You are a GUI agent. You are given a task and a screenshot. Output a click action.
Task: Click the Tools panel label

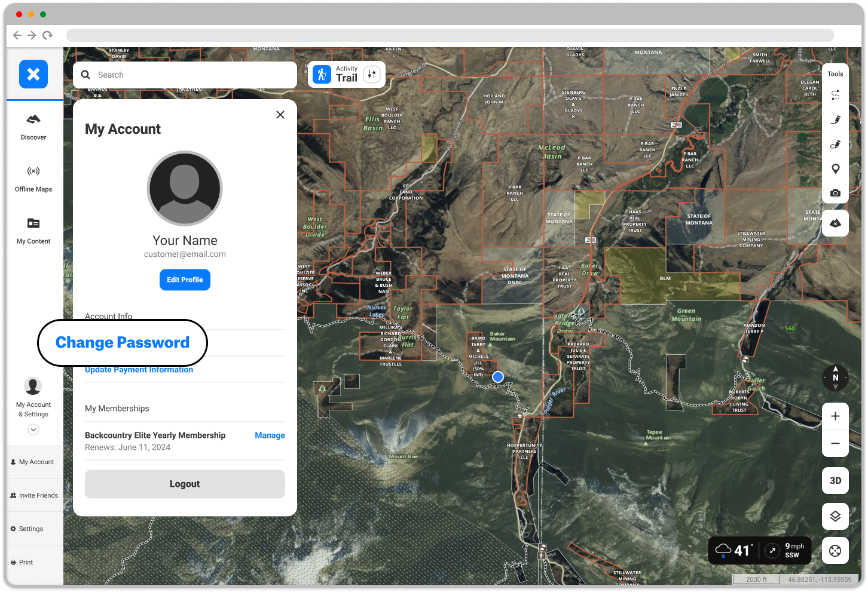tap(835, 74)
